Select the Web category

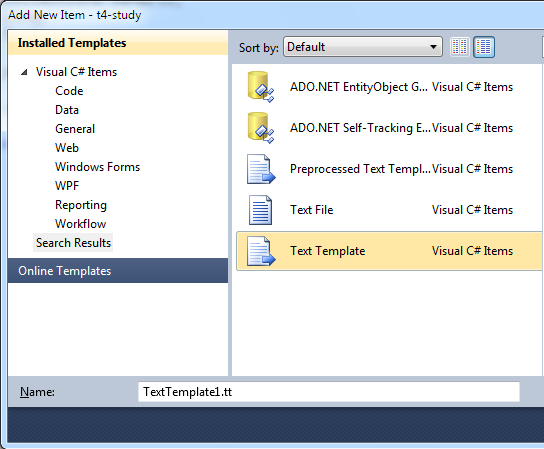(x=67, y=148)
